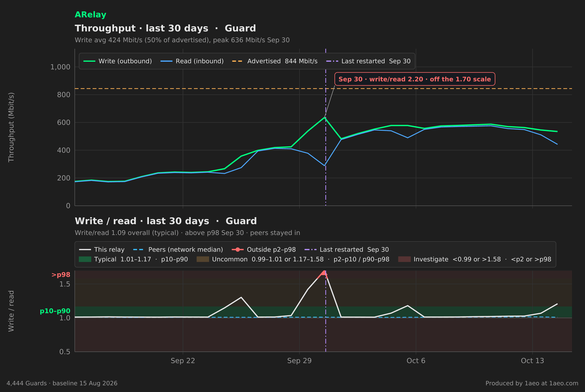Viewport: 585px width, 392px height.
Task: Click the green Typical band swatch
Action: pos(85,259)
